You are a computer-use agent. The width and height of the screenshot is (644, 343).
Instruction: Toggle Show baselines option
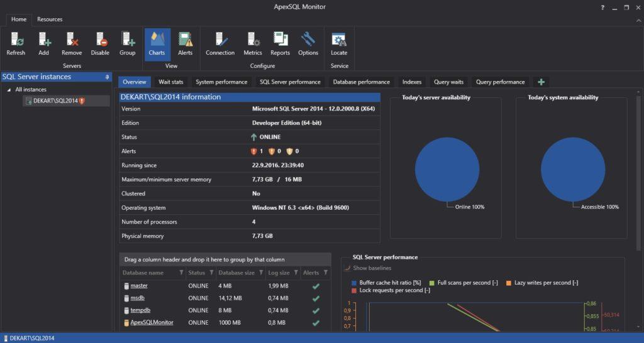click(x=367, y=268)
